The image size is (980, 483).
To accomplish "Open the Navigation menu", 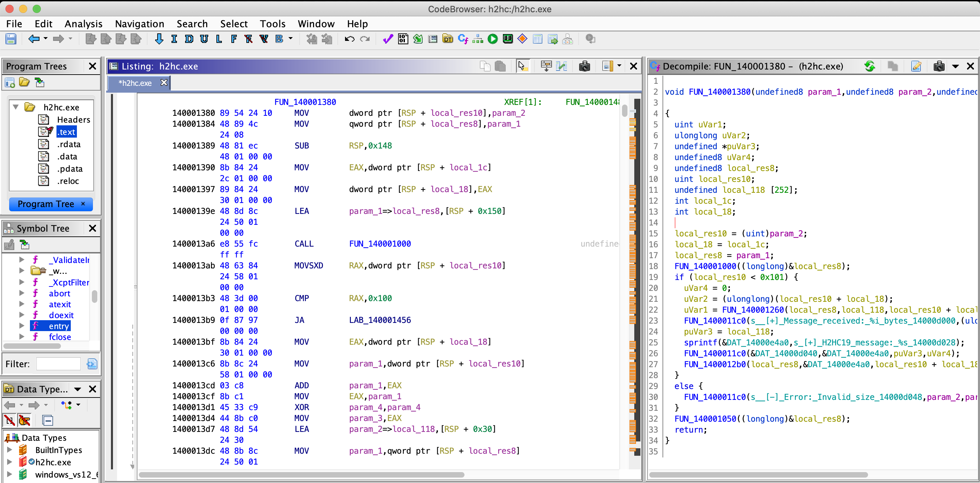I will pos(140,24).
